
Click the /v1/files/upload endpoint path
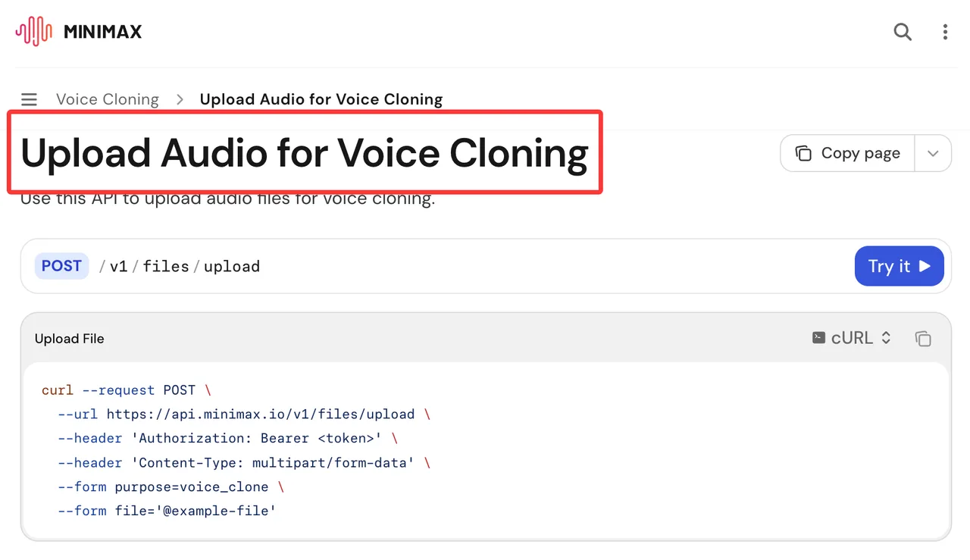pos(180,266)
